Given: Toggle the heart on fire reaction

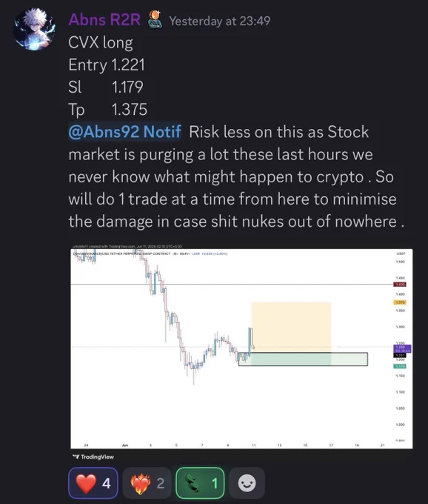Looking at the screenshot, I should (x=147, y=483).
